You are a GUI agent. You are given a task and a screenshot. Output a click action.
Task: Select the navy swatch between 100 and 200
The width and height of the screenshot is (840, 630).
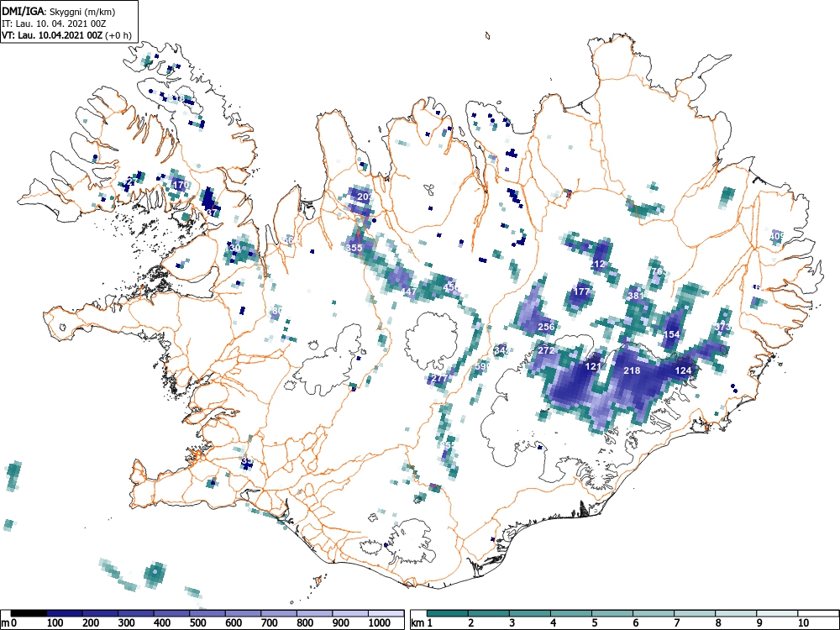click(x=65, y=613)
